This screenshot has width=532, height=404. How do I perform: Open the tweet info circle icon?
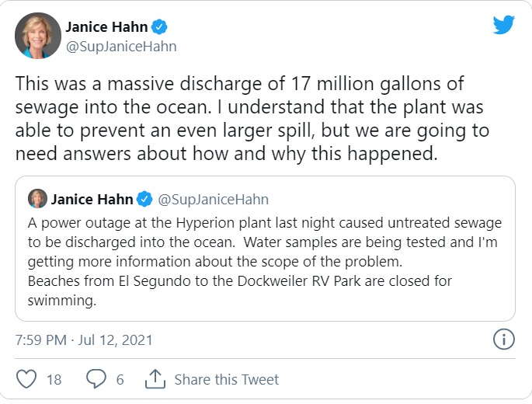(504, 340)
